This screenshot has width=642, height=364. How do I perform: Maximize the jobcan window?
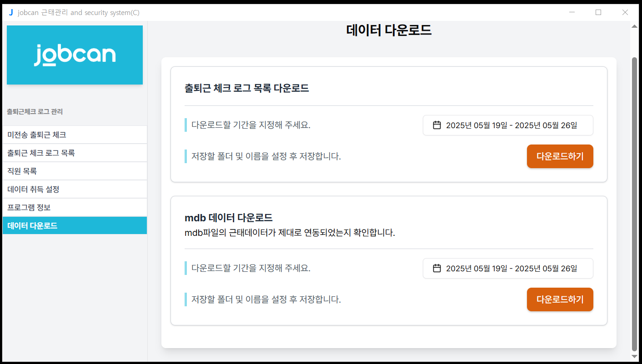click(598, 12)
